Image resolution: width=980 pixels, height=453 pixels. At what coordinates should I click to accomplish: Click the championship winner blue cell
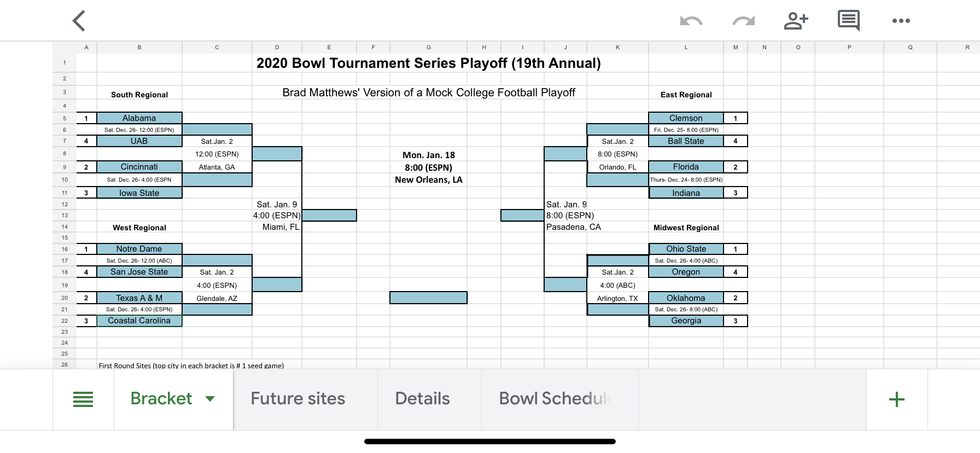pyautogui.click(x=428, y=298)
